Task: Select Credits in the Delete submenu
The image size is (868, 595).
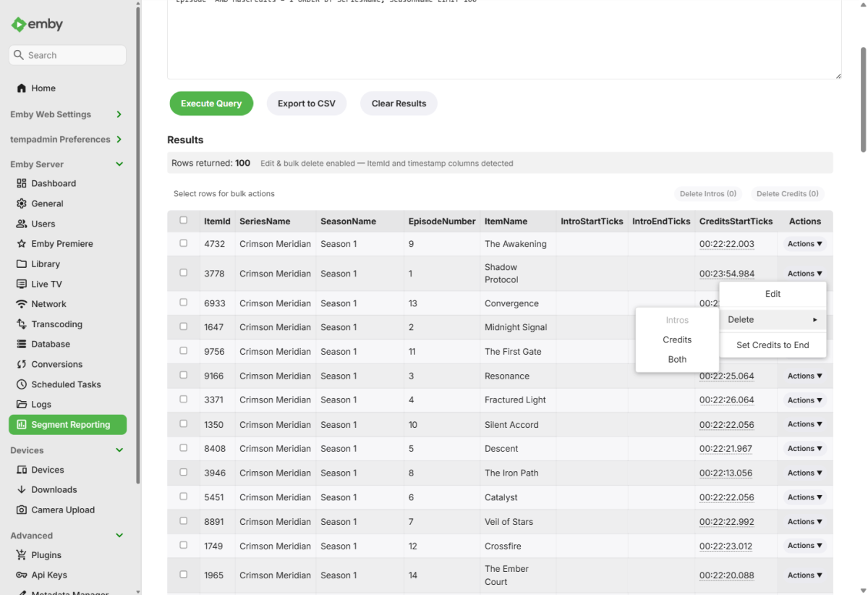Action: click(x=676, y=339)
